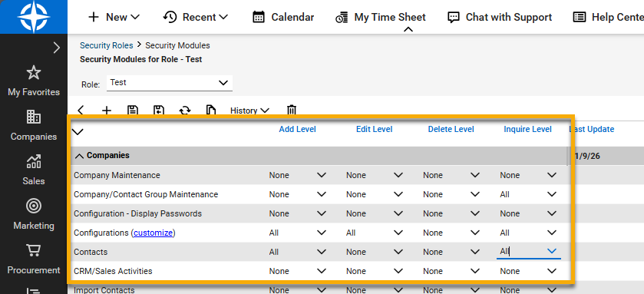Click the Inquire Level column header
Viewport: 644px width, 294px height.
click(528, 129)
